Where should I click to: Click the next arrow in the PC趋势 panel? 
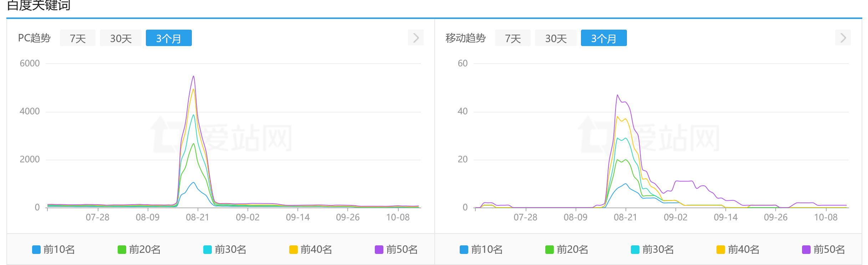(x=416, y=38)
